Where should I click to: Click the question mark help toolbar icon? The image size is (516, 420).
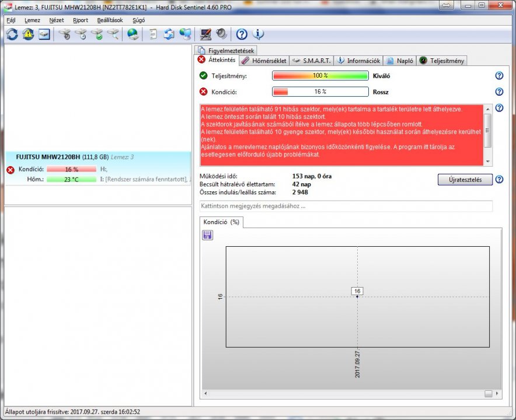click(242, 34)
